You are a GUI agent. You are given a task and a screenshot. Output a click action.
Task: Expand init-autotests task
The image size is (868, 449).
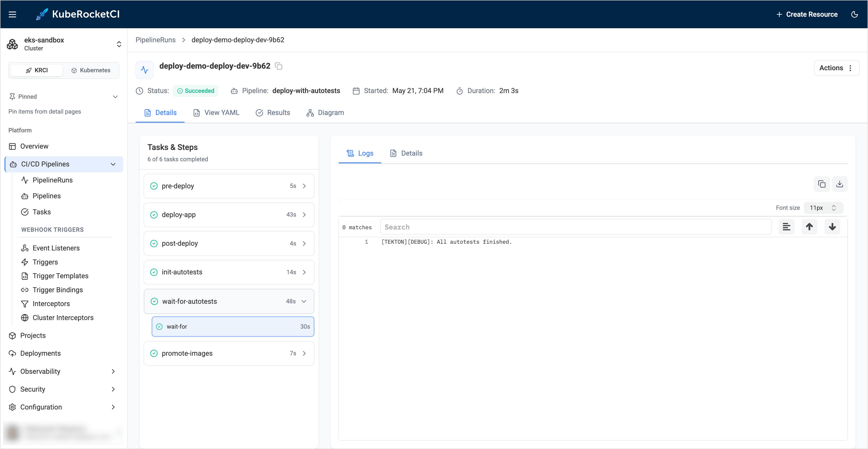[229, 272]
